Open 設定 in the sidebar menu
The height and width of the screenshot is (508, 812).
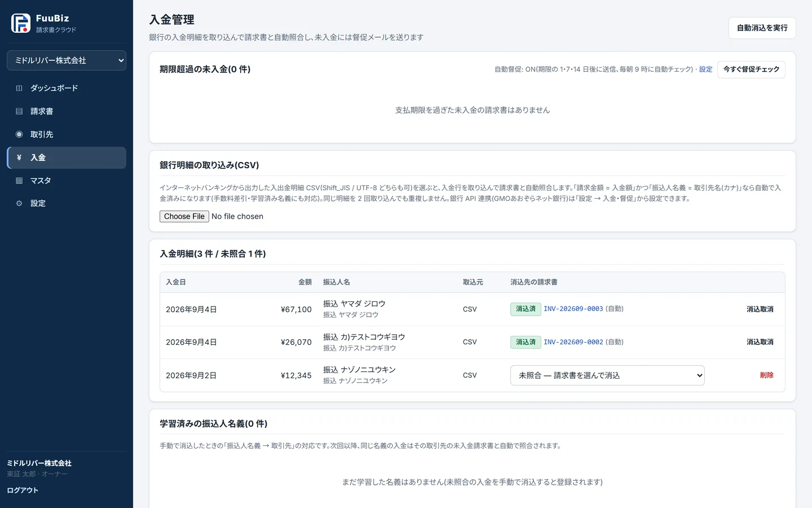click(x=67, y=203)
